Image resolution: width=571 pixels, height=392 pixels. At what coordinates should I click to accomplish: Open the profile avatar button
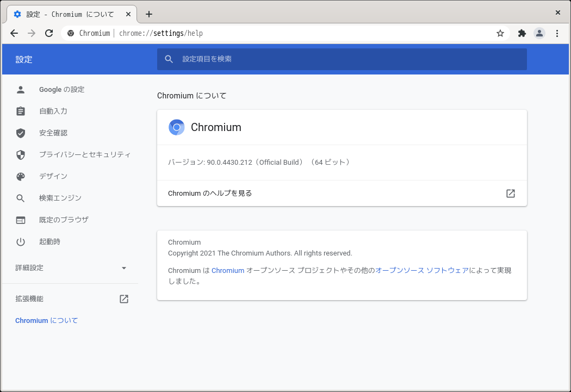(x=539, y=33)
